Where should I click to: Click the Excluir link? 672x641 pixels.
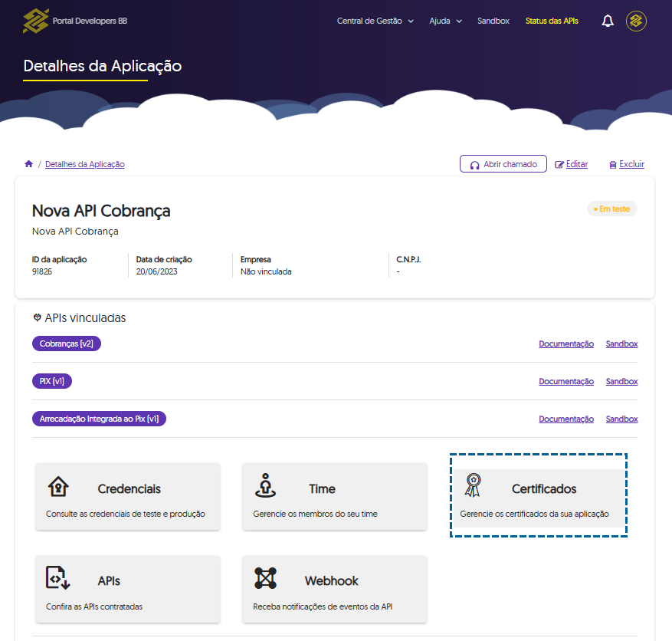[x=631, y=164]
